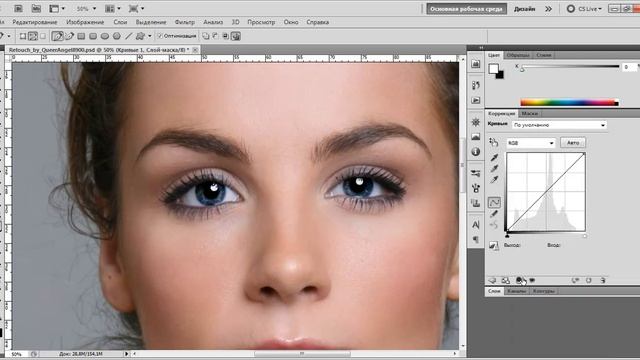Choose the Custom Shape tool
The width and height of the screenshot is (640, 360).
140,36
